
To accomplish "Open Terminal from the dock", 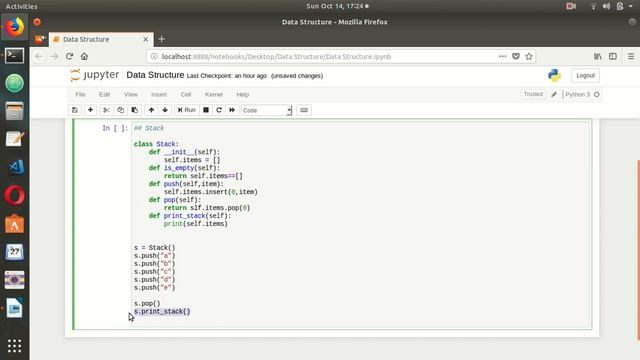I will [x=14, y=56].
